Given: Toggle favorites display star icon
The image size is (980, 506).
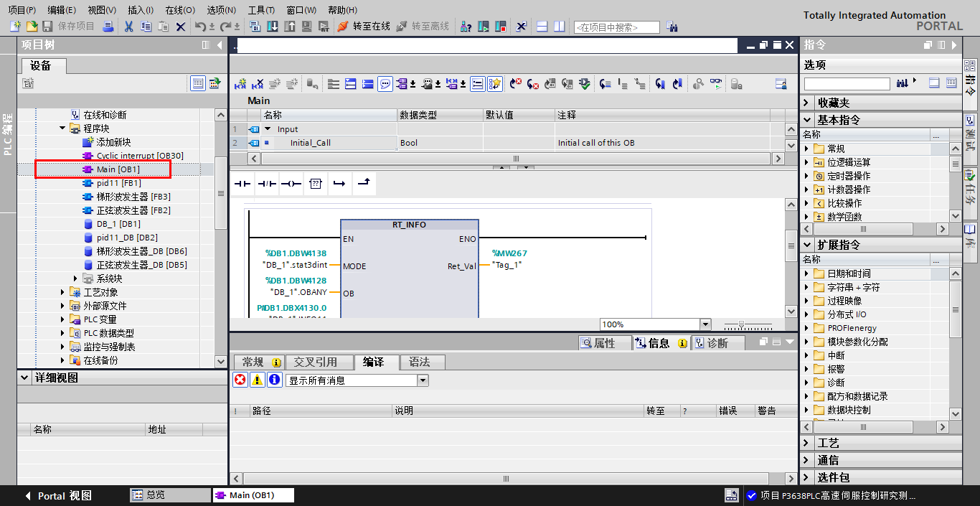Looking at the screenshot, I should point(495,84).
